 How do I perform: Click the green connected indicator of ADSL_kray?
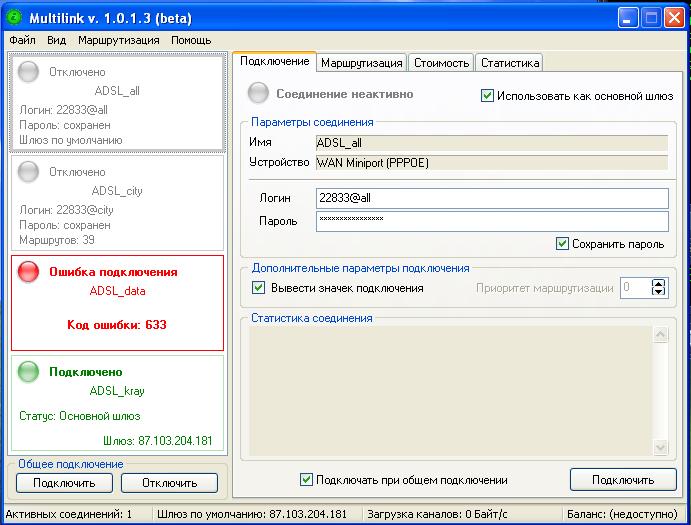[x=30, y=372]
